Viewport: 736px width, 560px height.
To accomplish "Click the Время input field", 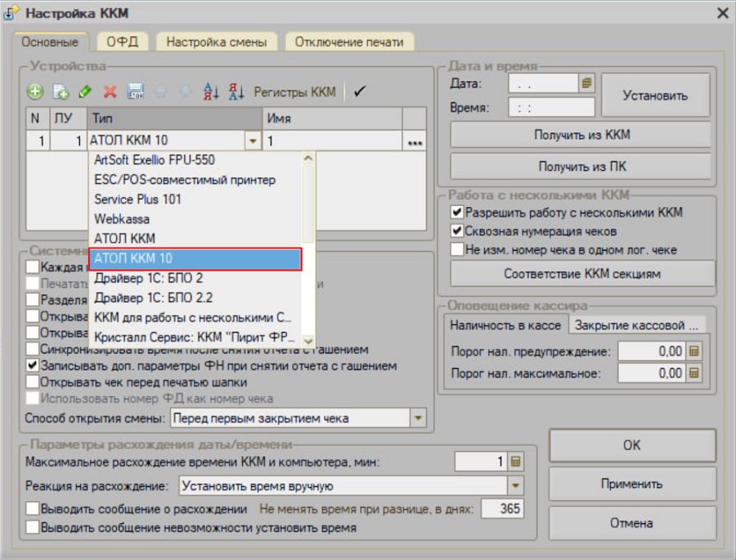I will [x=551, y=108].
